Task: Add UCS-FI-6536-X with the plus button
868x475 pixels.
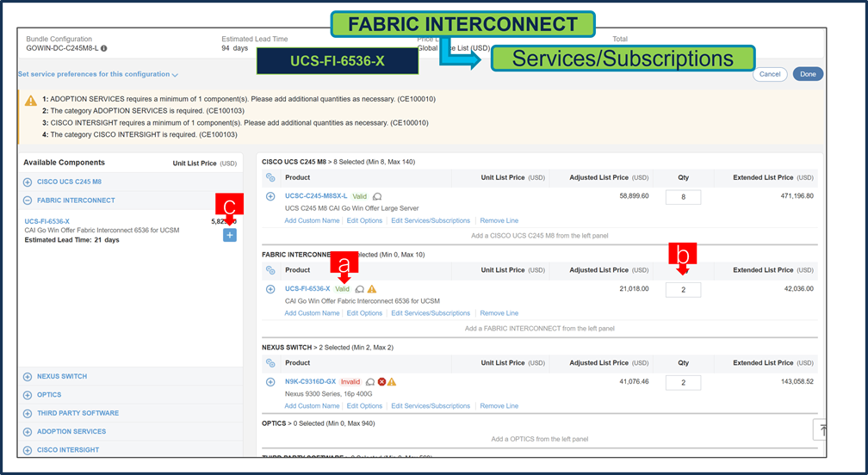Action: tap(230, 235)
